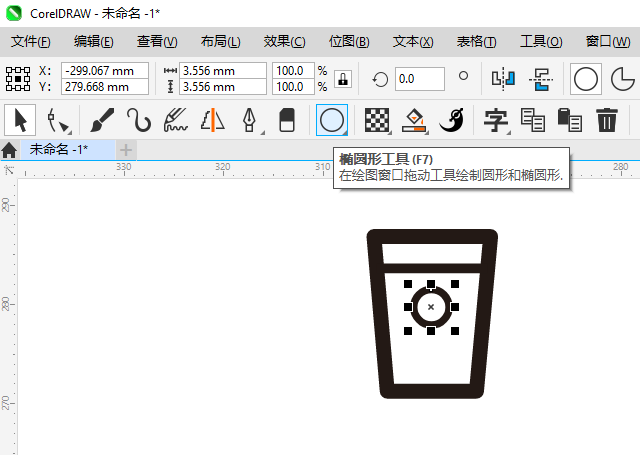Click the X position field -299.067 mm
This screenshot has height=455, width=640.
(x=105, y=71)
